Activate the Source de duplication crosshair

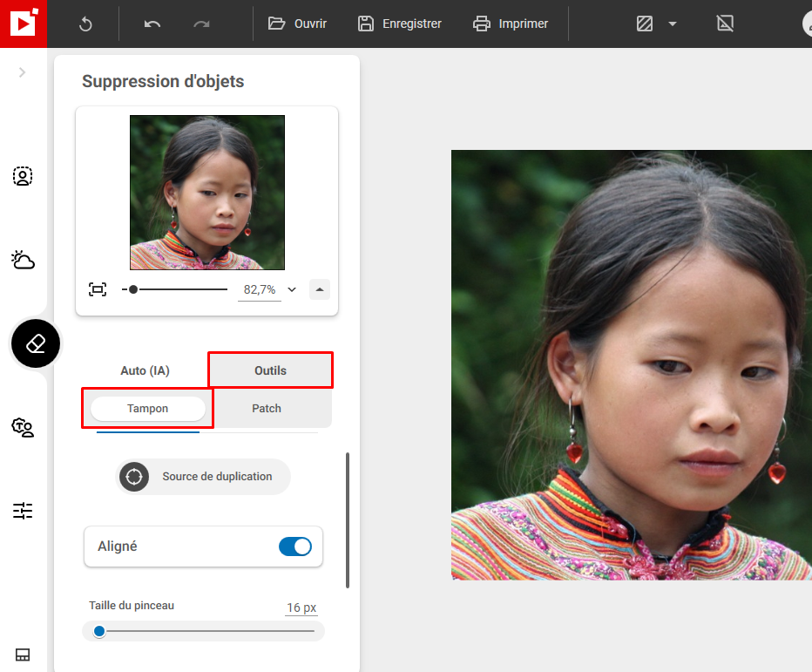click(133, 477)
